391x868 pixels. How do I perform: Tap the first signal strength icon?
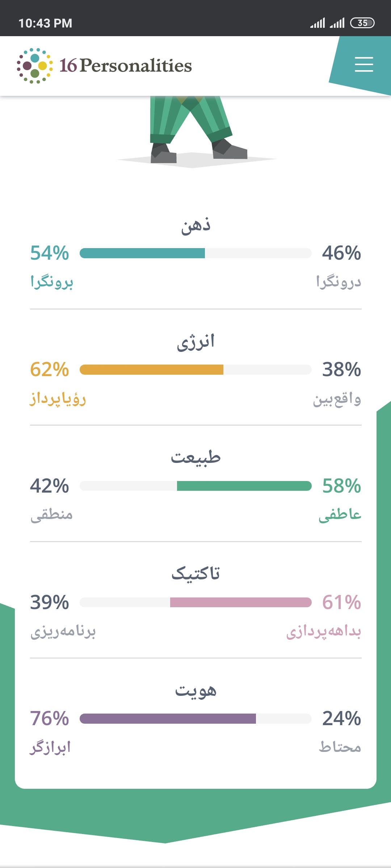click(318, 23)
